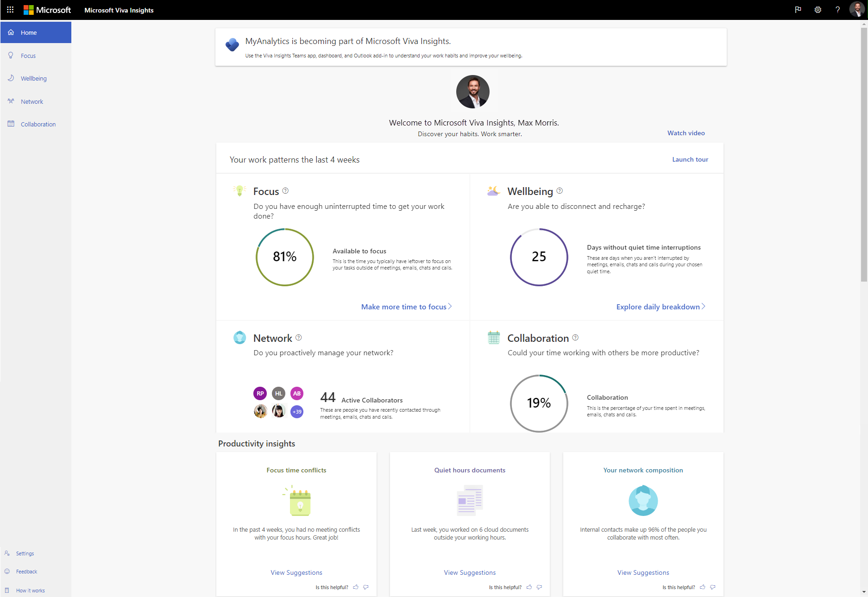Thumbs up Your network composition card
This screenshot has width=868, height=597.
tap(703, 587)
